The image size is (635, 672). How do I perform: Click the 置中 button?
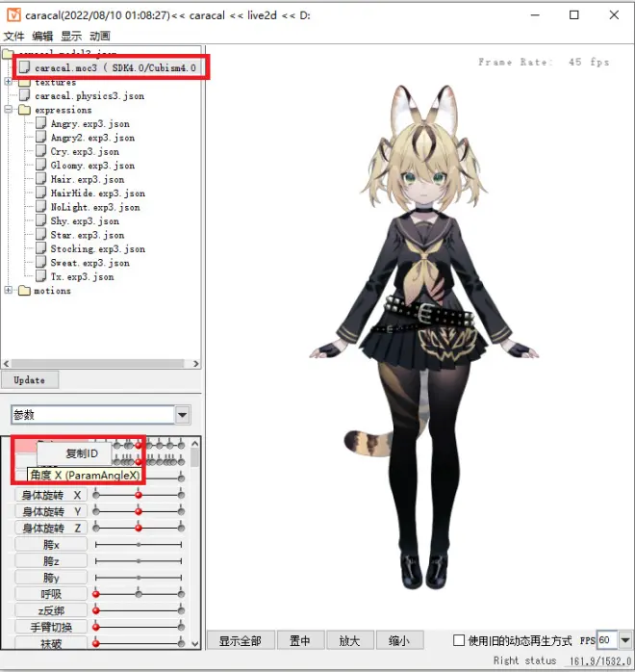pos(300,641)
